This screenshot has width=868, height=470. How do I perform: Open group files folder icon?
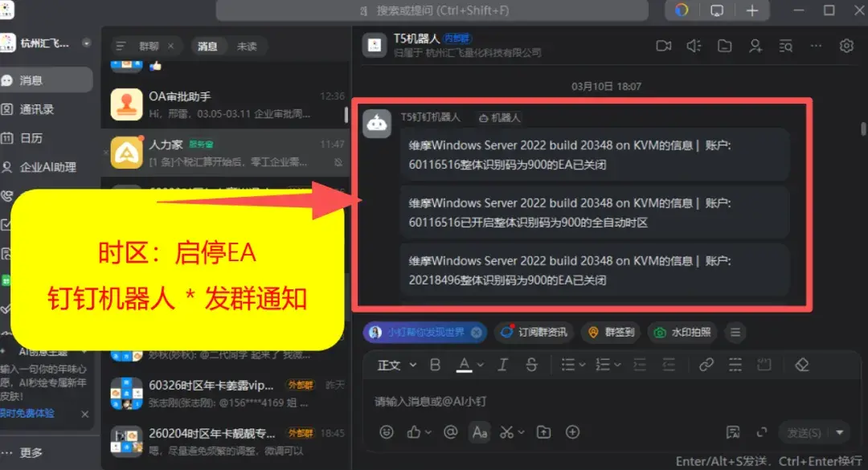725,46
